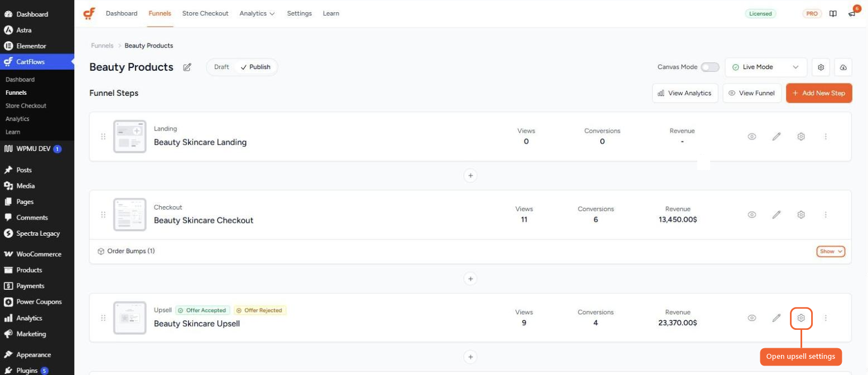Viewport: 868px width, 375px height.
Task: Preview Beauty Skincare Checkout with eye icon
Action: pyautogui.click(x=752, y=215)
